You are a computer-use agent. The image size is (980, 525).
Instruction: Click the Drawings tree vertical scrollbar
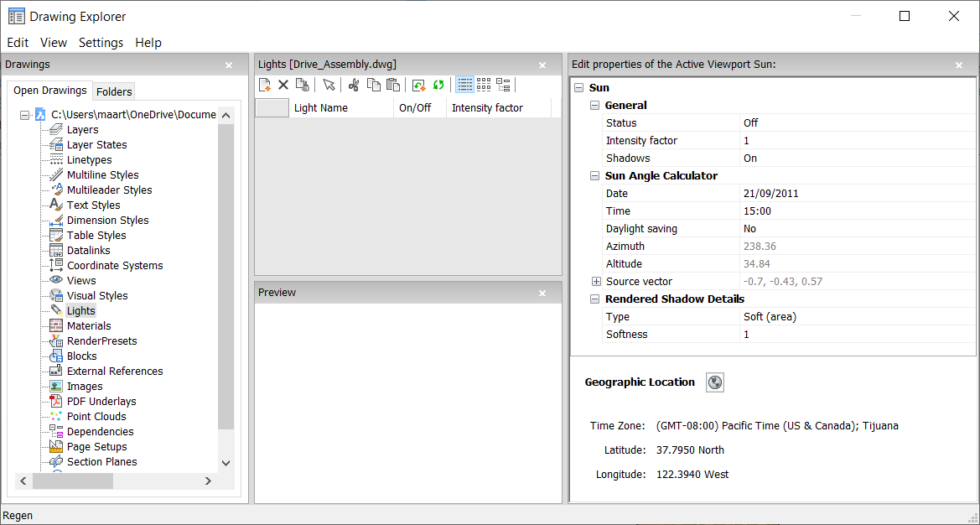pyautogui.click(x=226, y=277)
